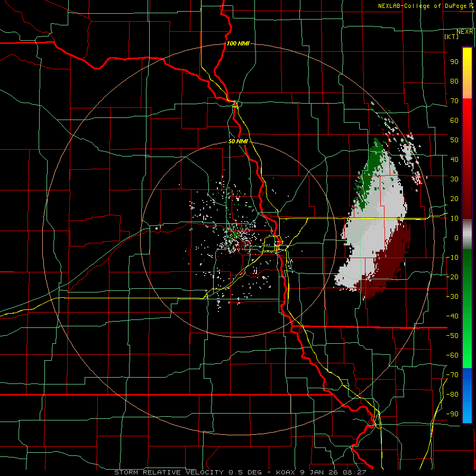Click the -90 scale label
476x476 pixels.
453,414
